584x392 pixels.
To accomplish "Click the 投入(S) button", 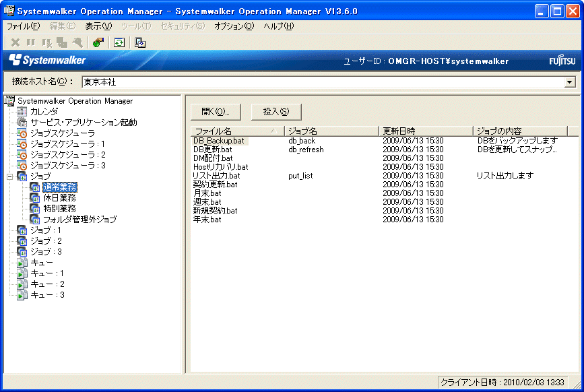I will (x=276, y=112).
